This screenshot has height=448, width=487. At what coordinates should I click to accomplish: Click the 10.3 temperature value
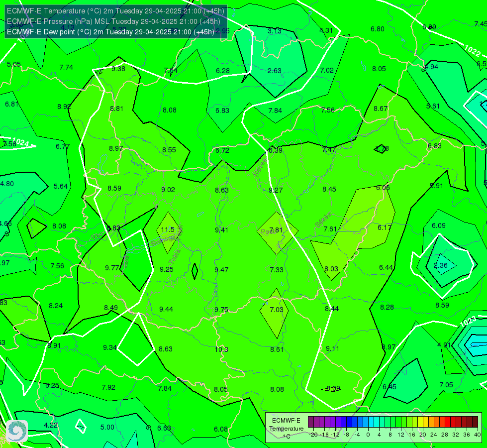(221, 349)
